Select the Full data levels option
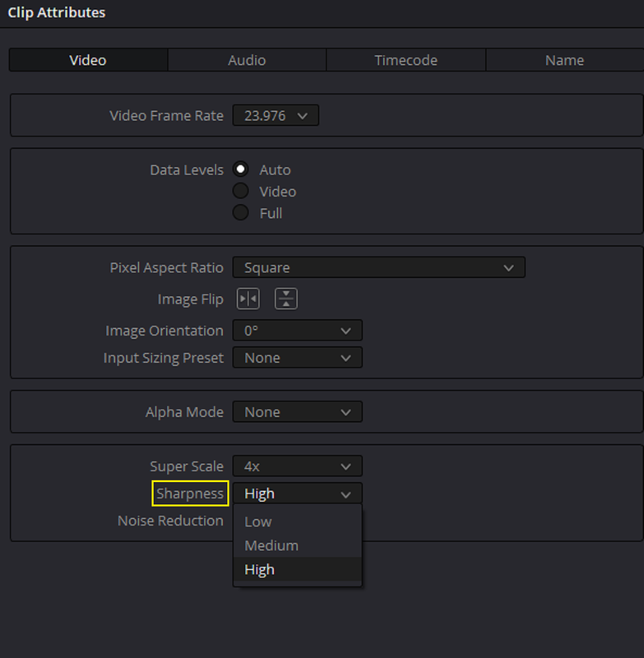 point(240,212)
